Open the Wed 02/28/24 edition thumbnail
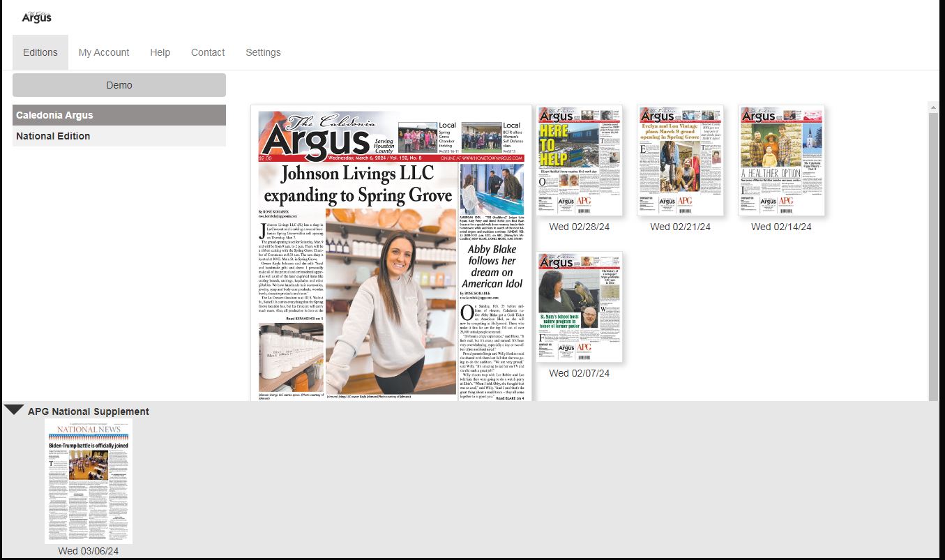Viewport: 945px width, 560px height. pyautogui.click(x=579, y=160)
